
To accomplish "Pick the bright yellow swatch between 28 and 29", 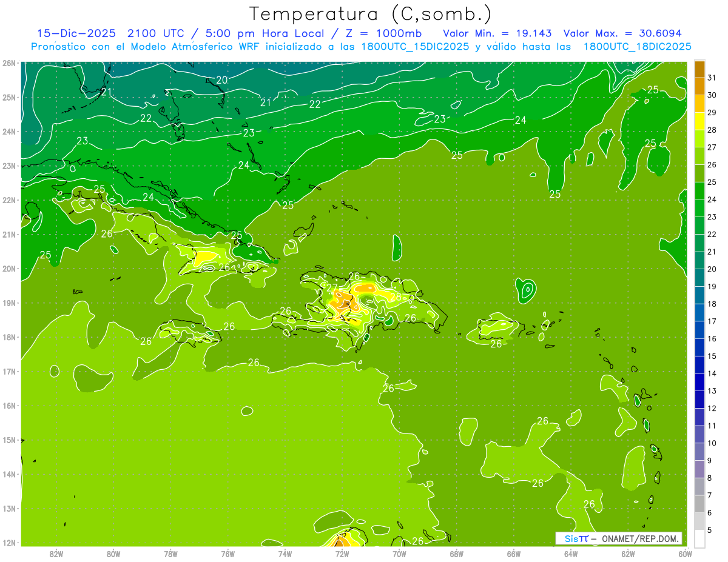I will [x=699, y=121].
